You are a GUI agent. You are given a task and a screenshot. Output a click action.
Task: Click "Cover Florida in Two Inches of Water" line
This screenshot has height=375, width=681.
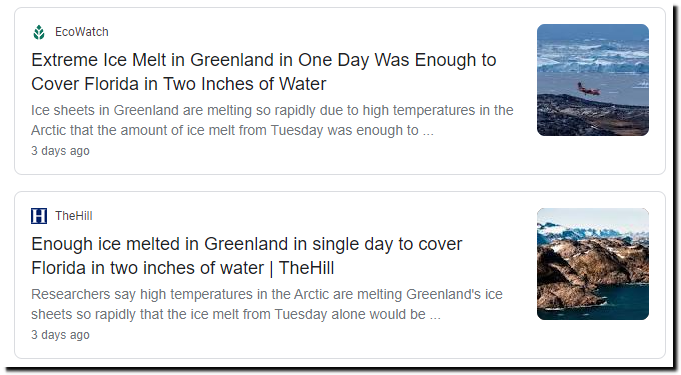pyautogui.click(x=179, y=84)
